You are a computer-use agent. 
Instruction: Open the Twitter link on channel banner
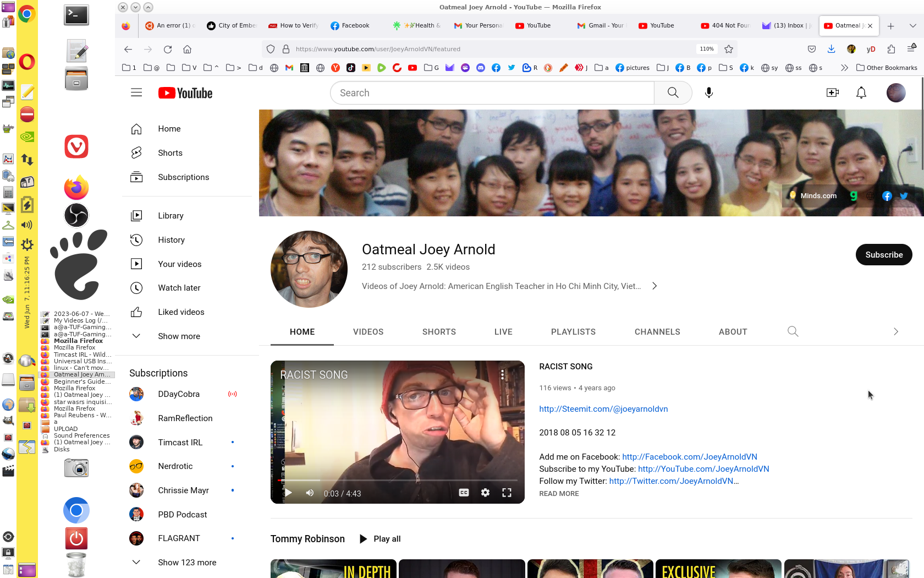click(x=904, y=196)
